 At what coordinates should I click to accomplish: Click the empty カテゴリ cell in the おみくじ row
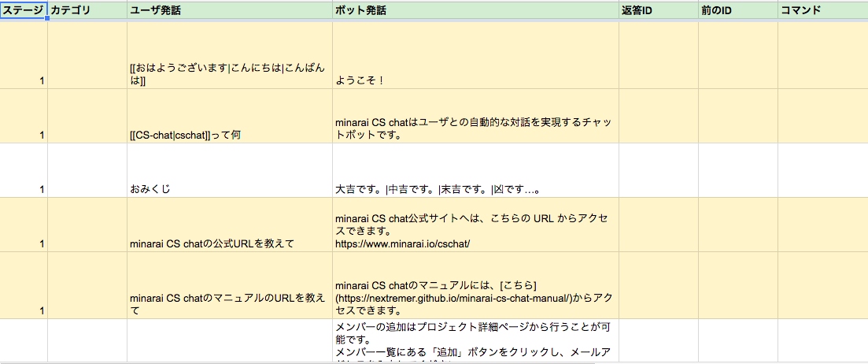(x=87, y=170)
